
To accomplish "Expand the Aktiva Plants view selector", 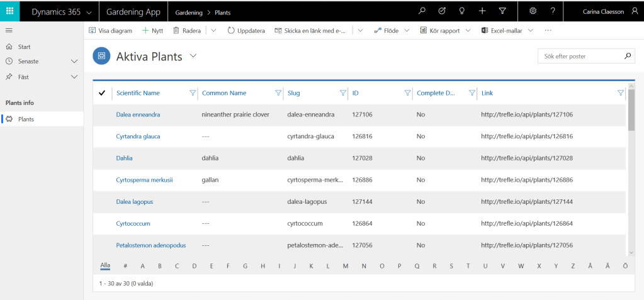I will 193,56.
